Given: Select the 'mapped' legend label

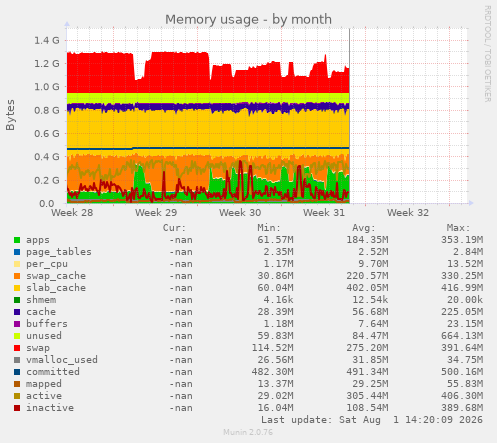Looking at the screenshot, I should (44, 384).
